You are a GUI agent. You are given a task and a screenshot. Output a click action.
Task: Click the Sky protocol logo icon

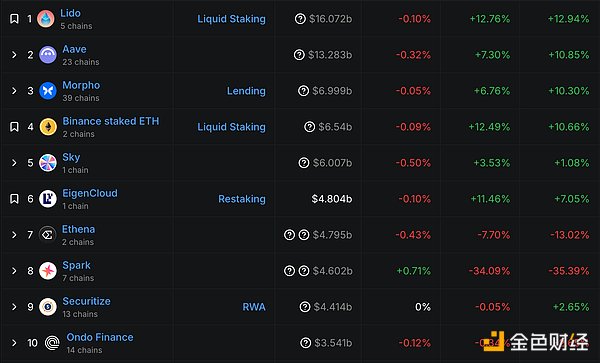(x=48, y=163)
